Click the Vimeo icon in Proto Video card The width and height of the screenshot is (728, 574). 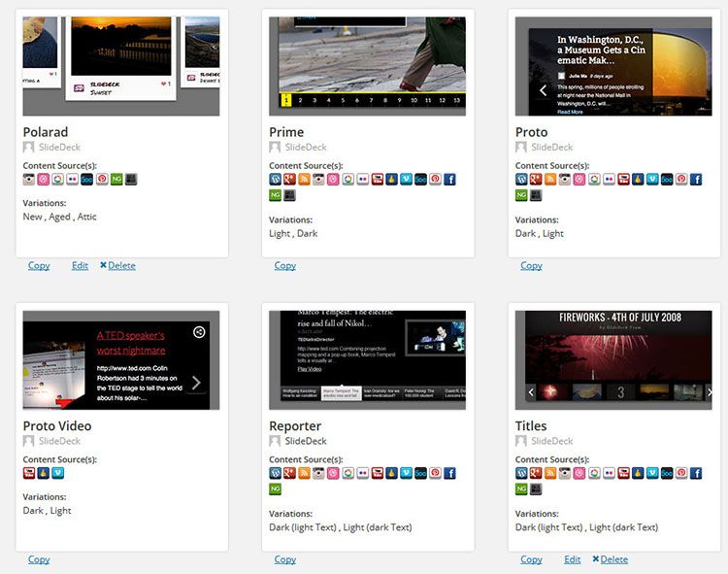click(58, 473)
